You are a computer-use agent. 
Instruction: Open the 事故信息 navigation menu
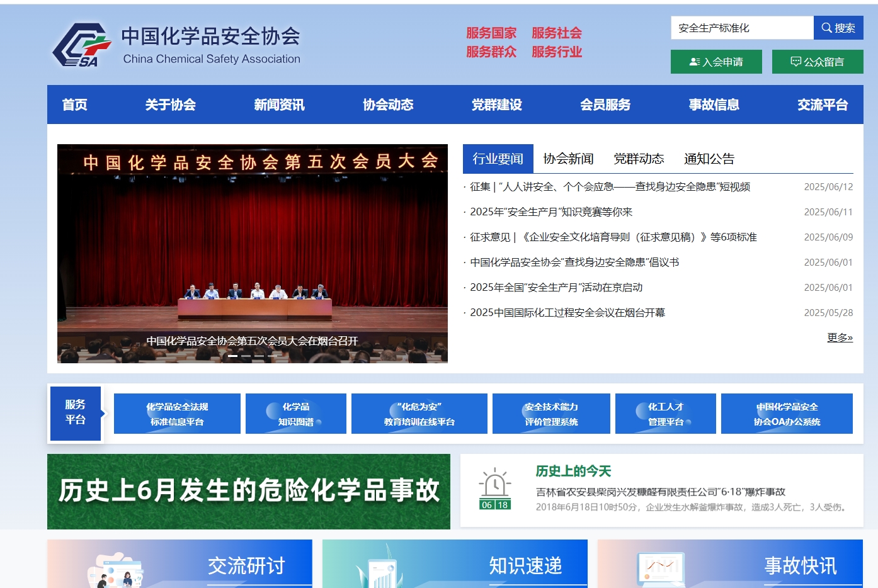tap(714, 105)
